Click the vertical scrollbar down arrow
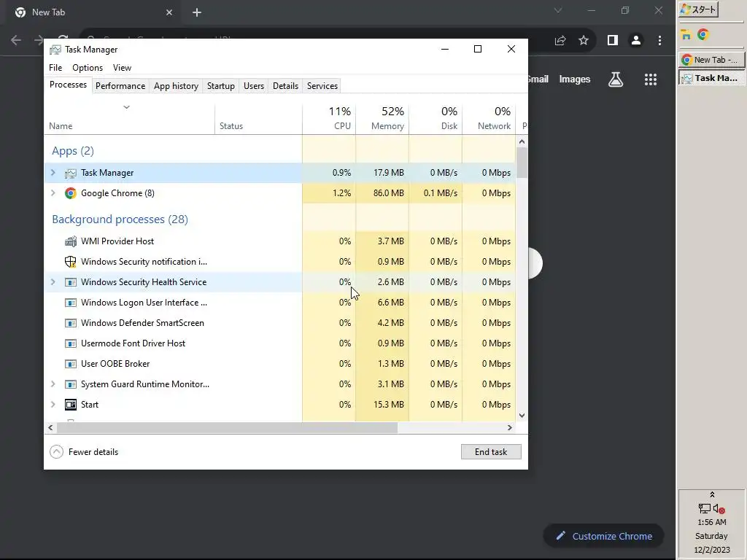Screen dimensions: 747x560 click(x=522, y=416)
